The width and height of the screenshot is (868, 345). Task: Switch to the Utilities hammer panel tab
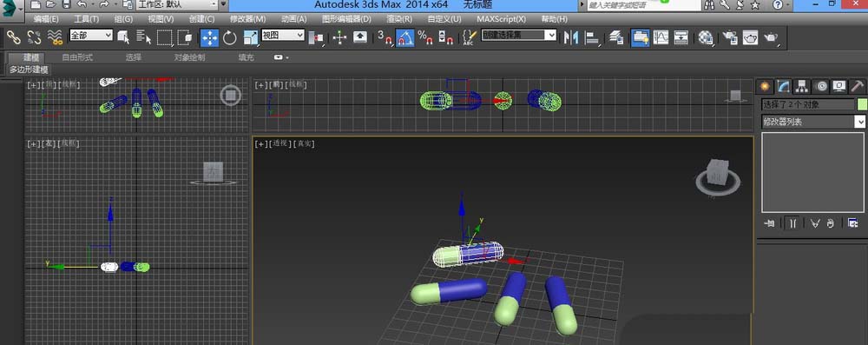(858, 86)
